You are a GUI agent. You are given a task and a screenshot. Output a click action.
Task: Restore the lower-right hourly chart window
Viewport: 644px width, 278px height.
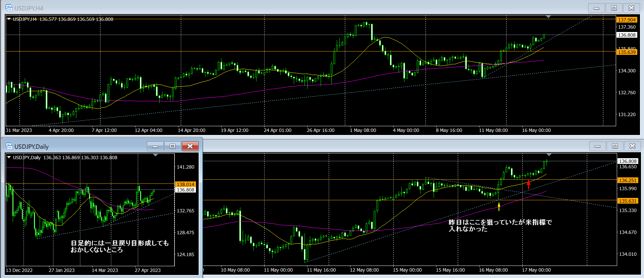(615, 146)
